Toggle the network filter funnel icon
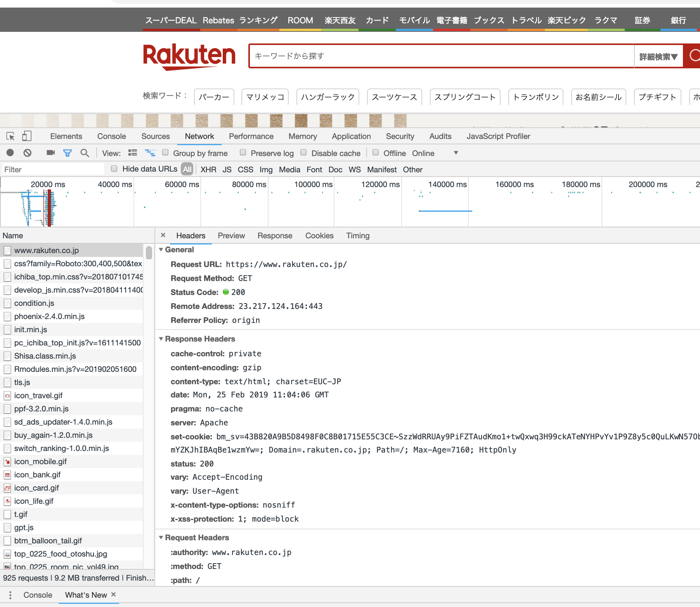This screenshot has width=700, height=607. [68, 153]
